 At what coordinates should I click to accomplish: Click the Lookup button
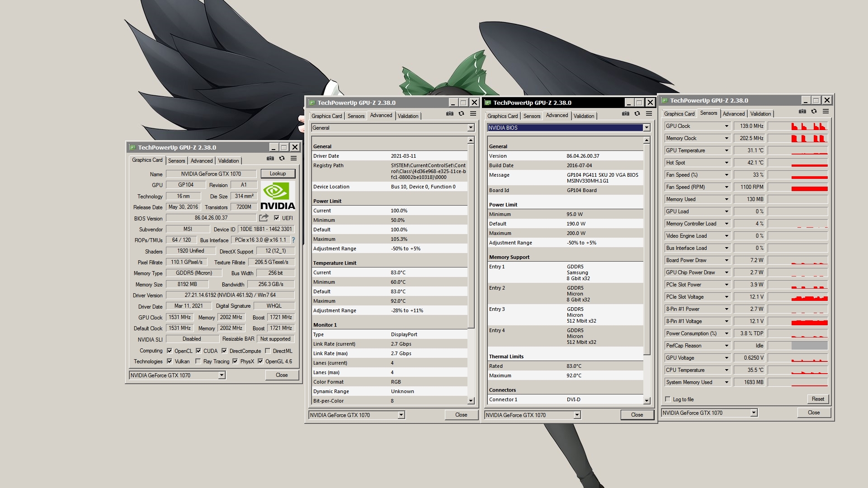click(278, 174)
